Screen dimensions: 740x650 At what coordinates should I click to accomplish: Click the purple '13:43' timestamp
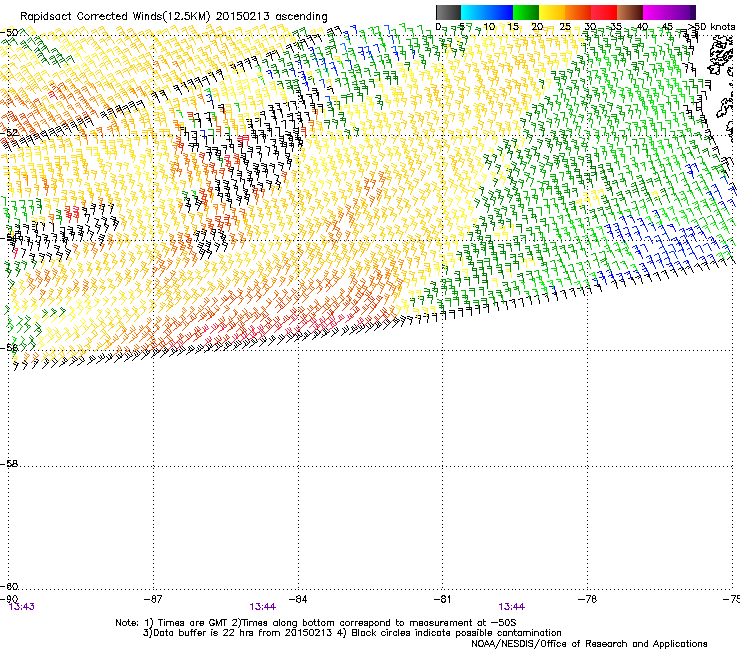pos(22,607)
